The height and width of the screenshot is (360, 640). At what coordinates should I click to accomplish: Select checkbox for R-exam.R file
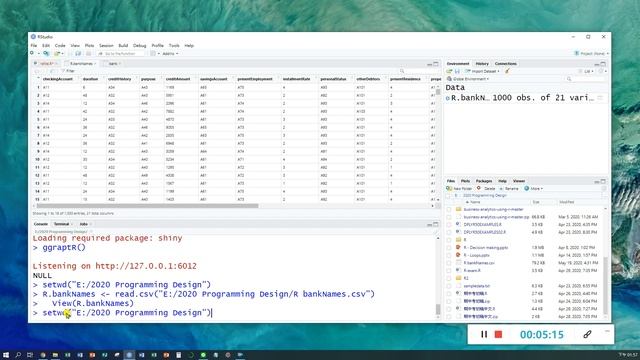pos(449,271)
